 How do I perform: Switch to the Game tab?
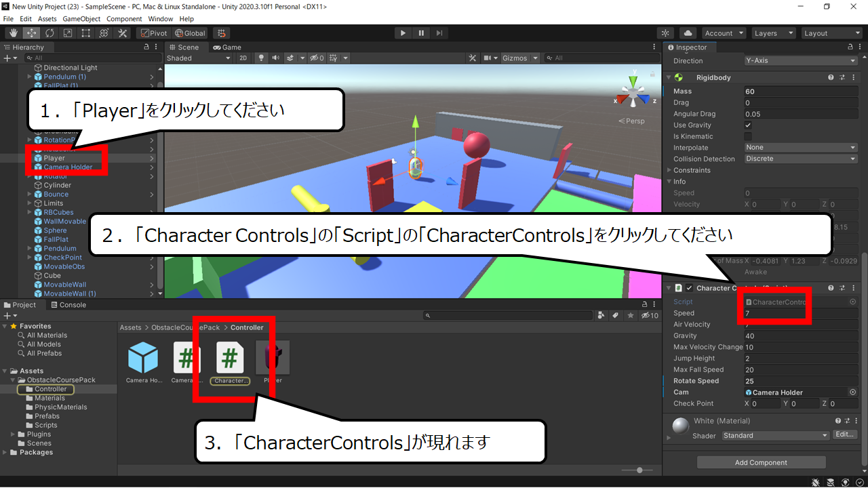point(227,47)
